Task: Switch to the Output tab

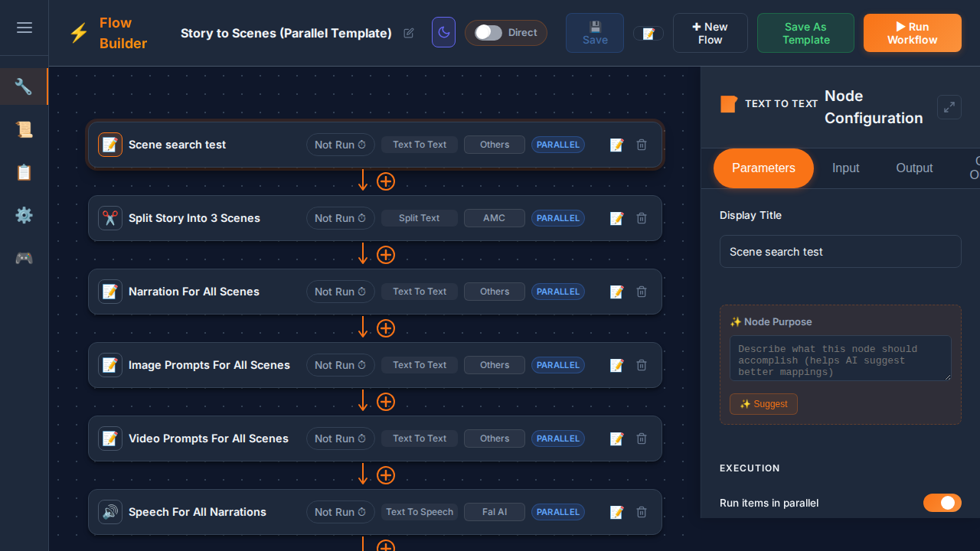Action: [914, 168]
